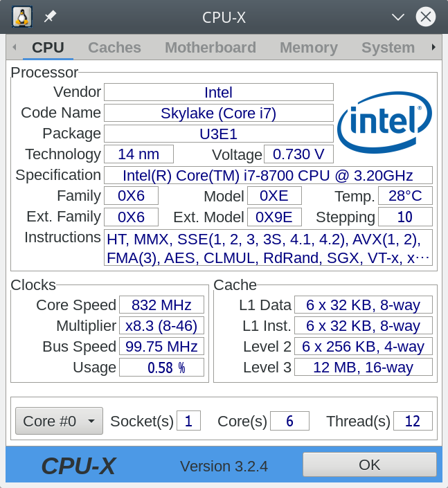
Task: Click Core Speed value 832 MHz
Action: pos(161,305)
